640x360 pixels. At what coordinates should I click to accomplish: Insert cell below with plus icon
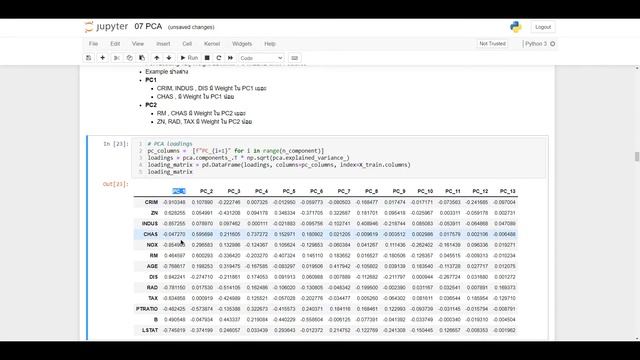102,58
